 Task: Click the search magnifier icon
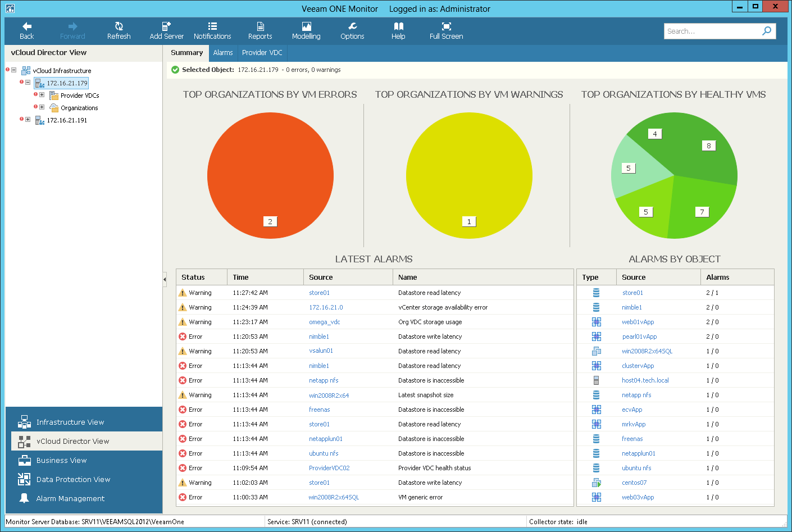click(x=767, y=31)
